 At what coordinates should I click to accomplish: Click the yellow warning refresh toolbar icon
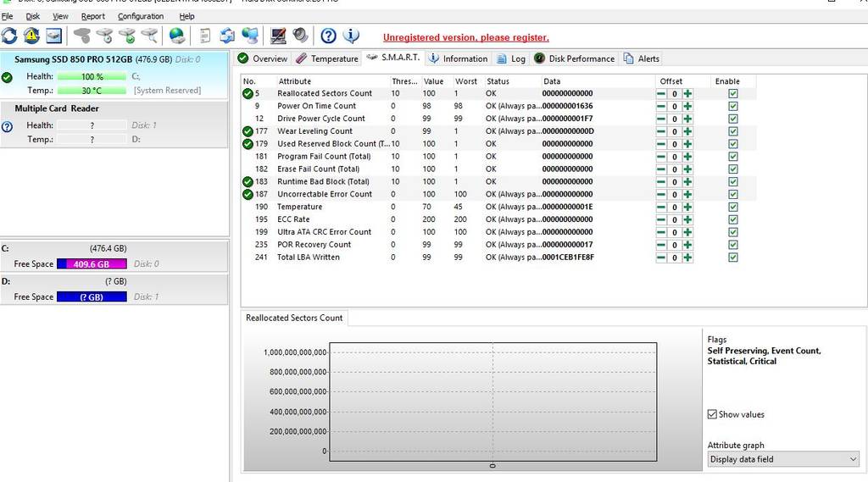(31, 36)
